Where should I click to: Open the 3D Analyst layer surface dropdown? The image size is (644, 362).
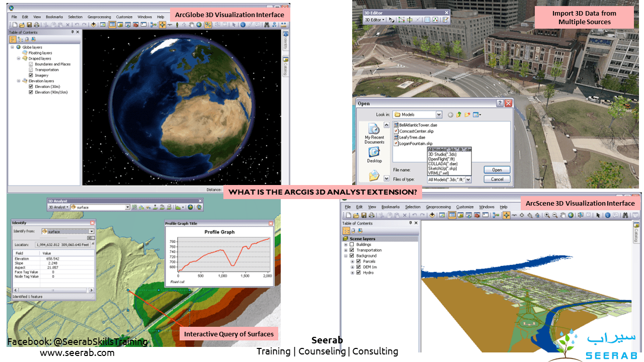point(127,207)
